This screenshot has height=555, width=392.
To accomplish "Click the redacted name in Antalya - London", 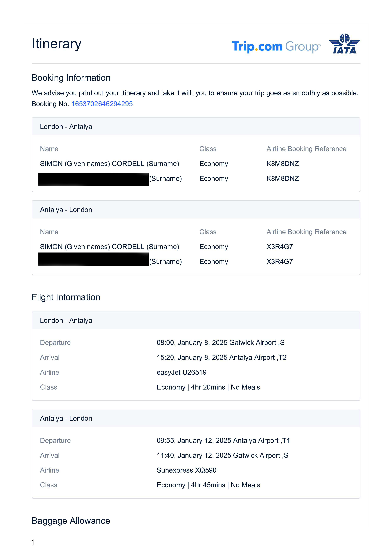I will pyautogui.click(x=93, y=259).
